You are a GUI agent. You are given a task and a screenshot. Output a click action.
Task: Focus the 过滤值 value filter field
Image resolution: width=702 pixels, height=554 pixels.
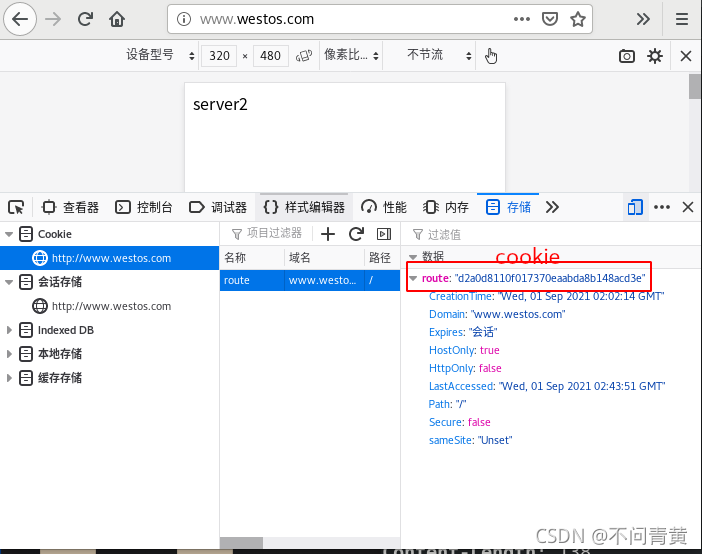tap(553, 234)
